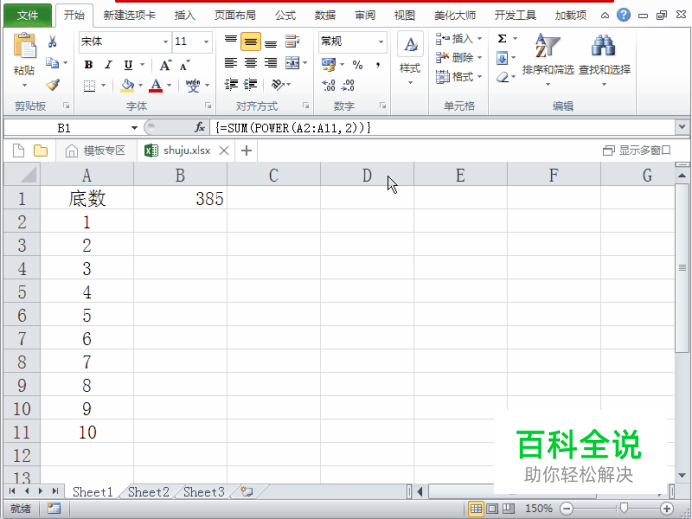Apply the fill color bucket
This screenshot has height=519, width=692.
127,85
